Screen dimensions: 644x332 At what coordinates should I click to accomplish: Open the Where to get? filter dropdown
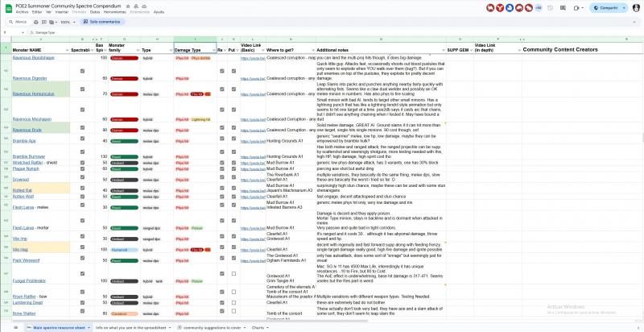coord(313,50)
